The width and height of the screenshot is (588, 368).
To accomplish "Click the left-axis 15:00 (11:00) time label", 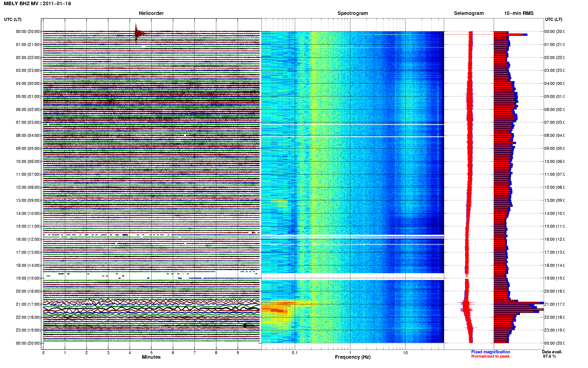I will pos(28,226).
